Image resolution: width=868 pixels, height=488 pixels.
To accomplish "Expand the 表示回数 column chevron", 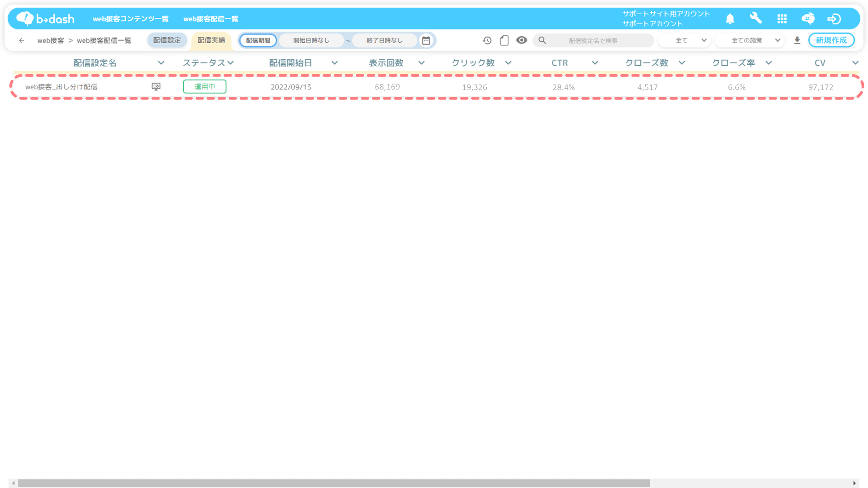I will coord(421,63).
